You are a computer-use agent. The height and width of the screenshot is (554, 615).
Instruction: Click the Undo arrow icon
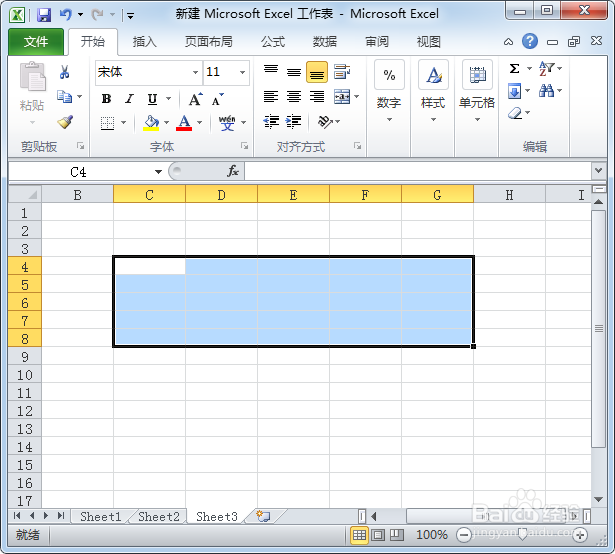tap(66, 15)
